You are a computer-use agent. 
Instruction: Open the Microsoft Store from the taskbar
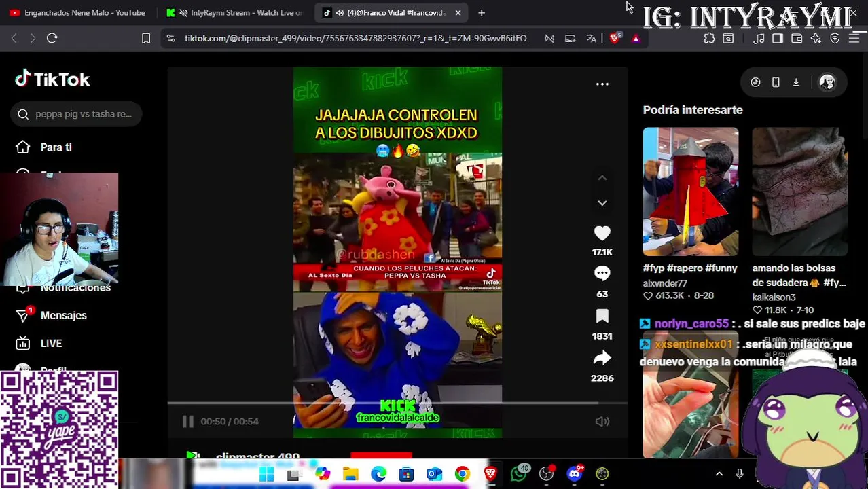pyautogui.click(x=406, y=473)
